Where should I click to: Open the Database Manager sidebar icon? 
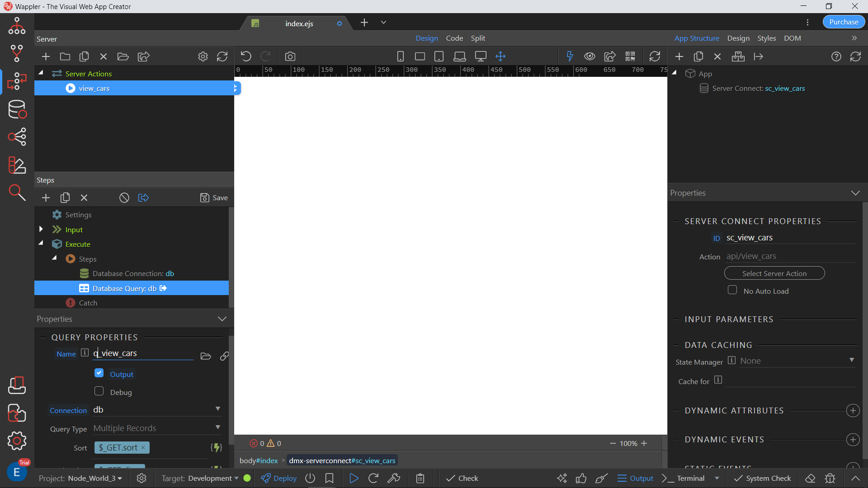click(x=17, y=109)
